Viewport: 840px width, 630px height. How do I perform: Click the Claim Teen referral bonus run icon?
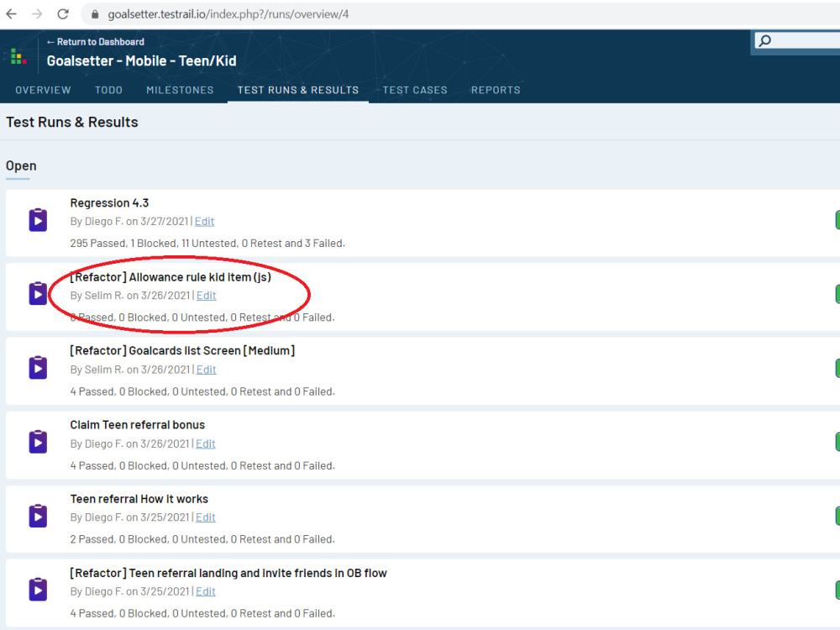pyautogui.click(x=38, y=442)
